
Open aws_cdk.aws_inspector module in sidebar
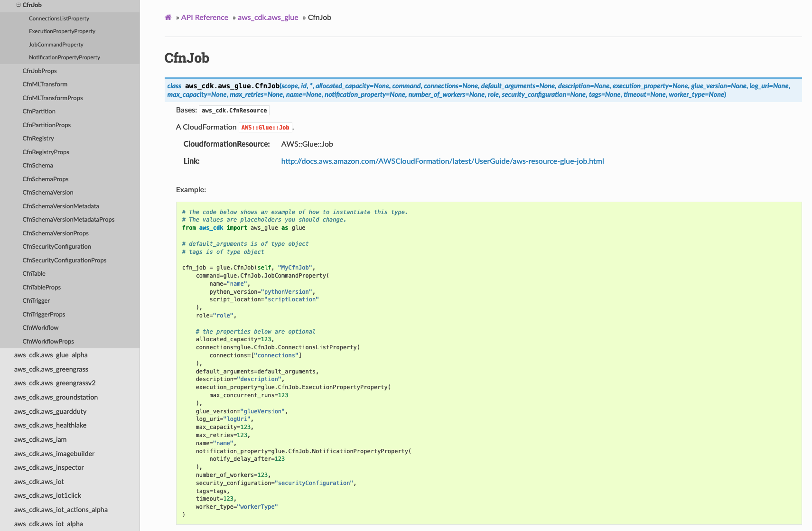click(49, 467)
